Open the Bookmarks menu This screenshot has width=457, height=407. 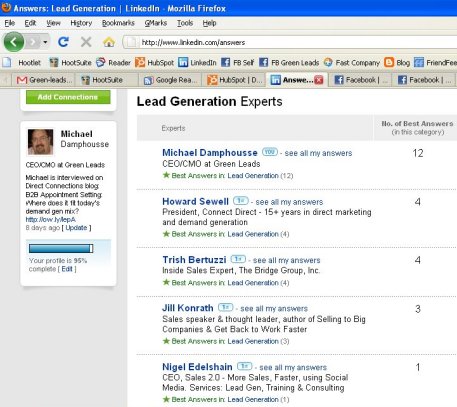coord(118,23)
